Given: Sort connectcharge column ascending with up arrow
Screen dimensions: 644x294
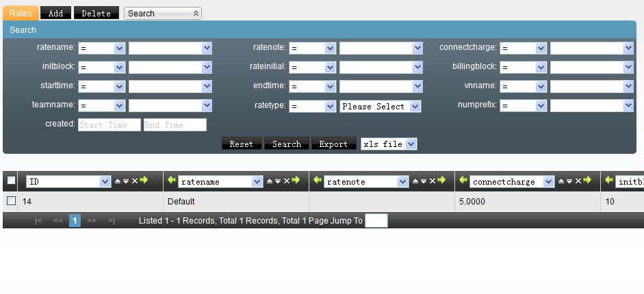Looking at the screenshot, I should point(561,181).
